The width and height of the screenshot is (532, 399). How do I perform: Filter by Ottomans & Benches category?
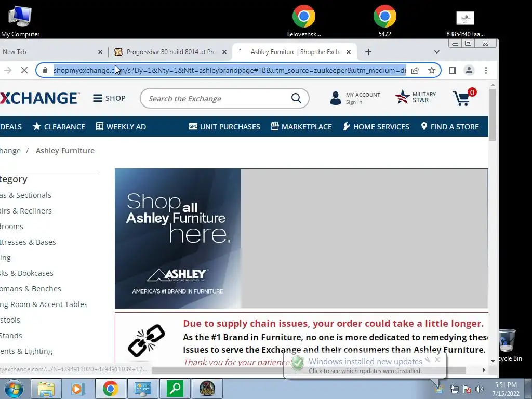point(31,289)
